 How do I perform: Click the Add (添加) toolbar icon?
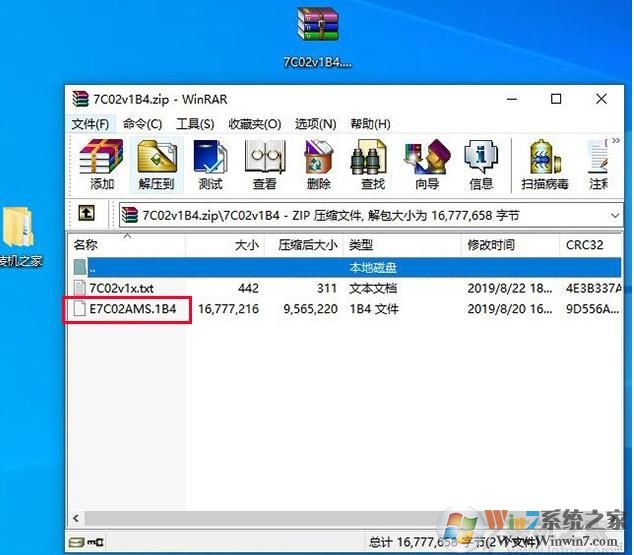(102, 164)
